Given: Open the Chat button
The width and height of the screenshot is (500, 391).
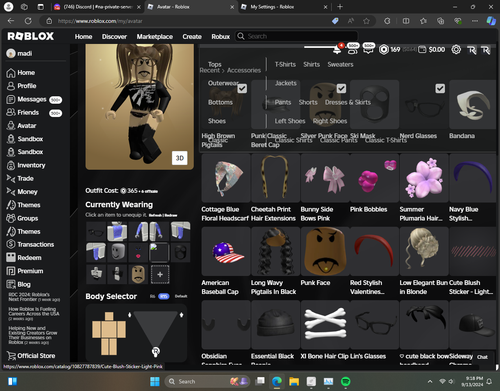Looking at the screenshot, I should coord(482,357).
